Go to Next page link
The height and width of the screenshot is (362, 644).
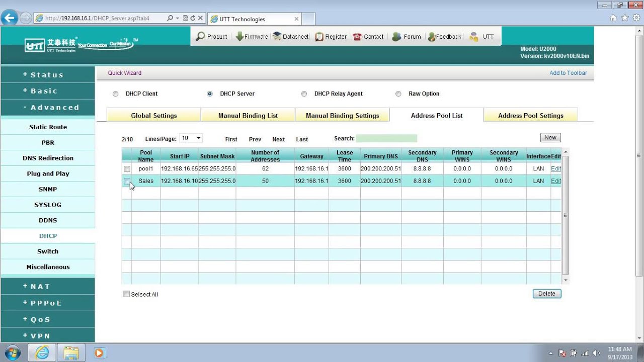[279, 140]
